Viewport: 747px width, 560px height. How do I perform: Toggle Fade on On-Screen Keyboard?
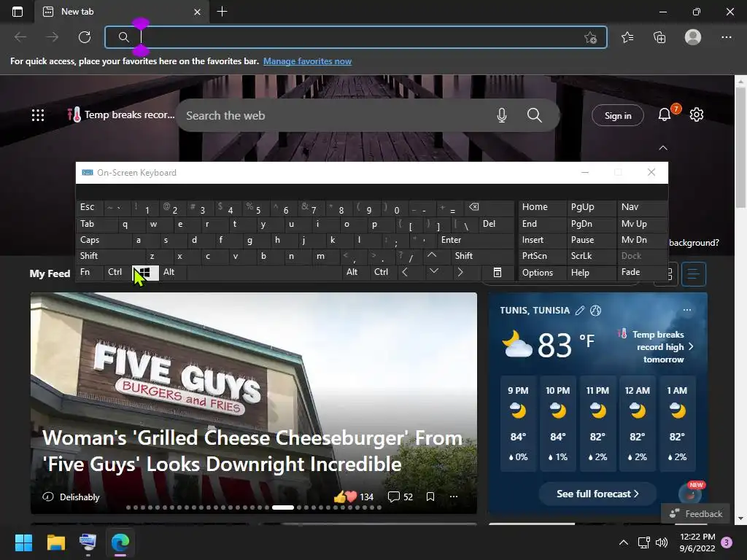[642, 273]
